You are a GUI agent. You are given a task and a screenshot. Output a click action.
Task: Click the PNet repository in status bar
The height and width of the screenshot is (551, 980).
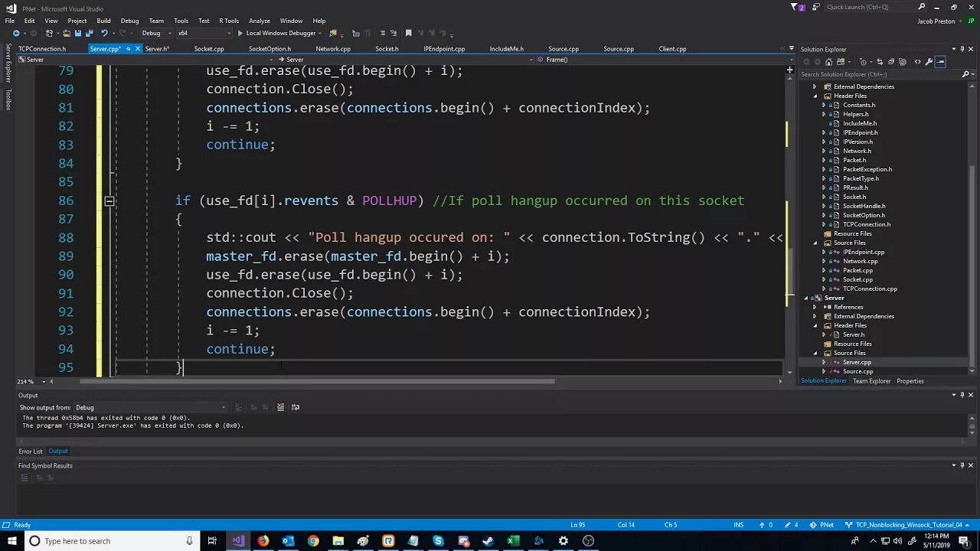(x=823, y=525)
